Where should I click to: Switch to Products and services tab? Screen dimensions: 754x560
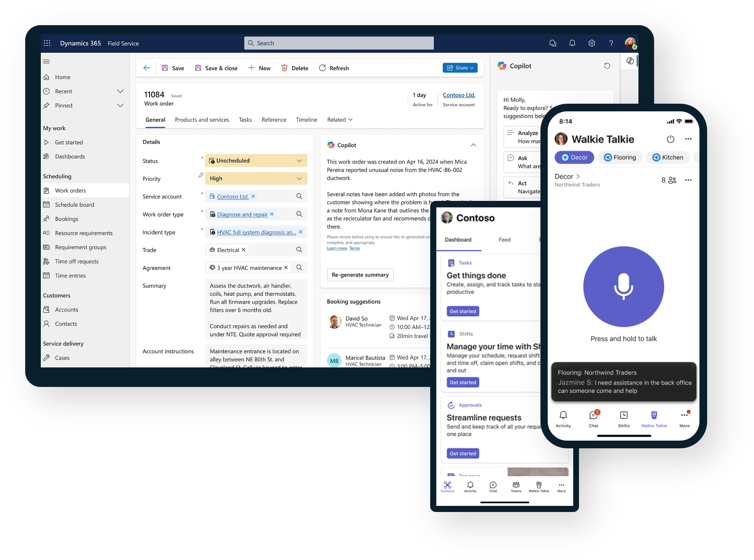coord(202,120)
